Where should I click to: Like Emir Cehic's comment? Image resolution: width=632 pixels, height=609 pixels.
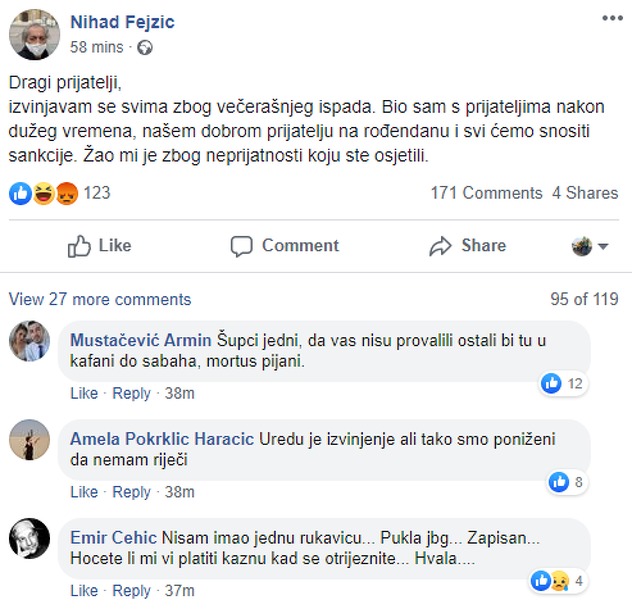(83, 591)
